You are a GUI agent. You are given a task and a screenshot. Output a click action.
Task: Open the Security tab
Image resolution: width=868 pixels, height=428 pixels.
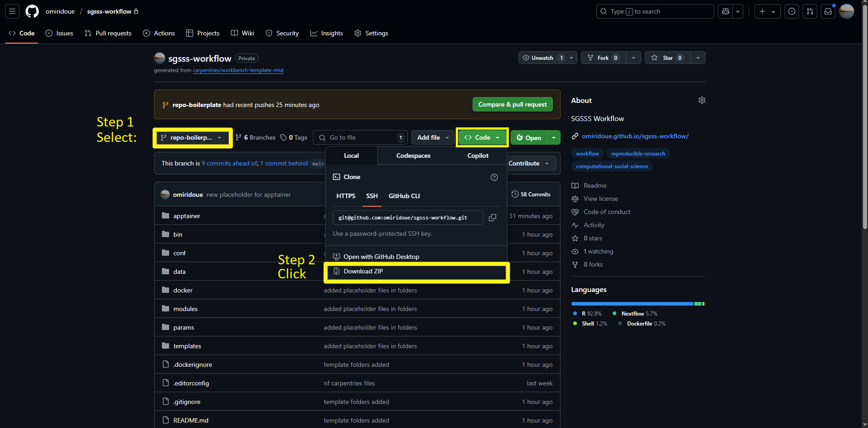pos(282,33)
